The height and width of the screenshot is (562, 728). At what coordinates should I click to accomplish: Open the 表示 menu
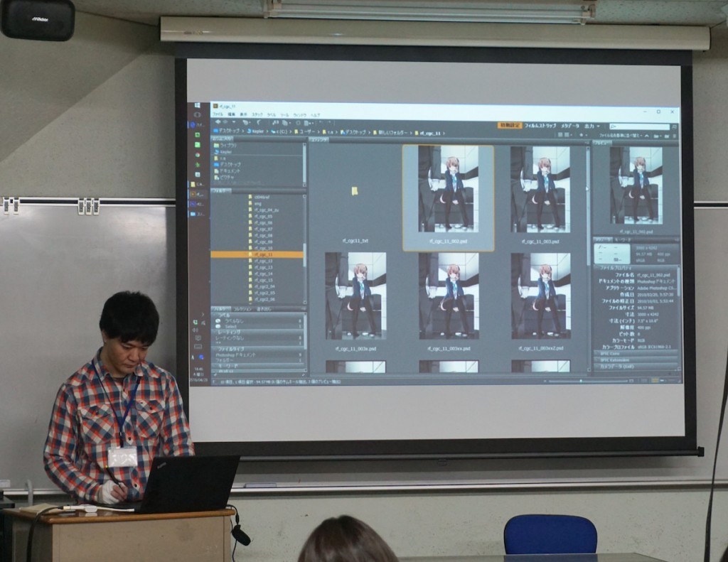pos(244,114)
